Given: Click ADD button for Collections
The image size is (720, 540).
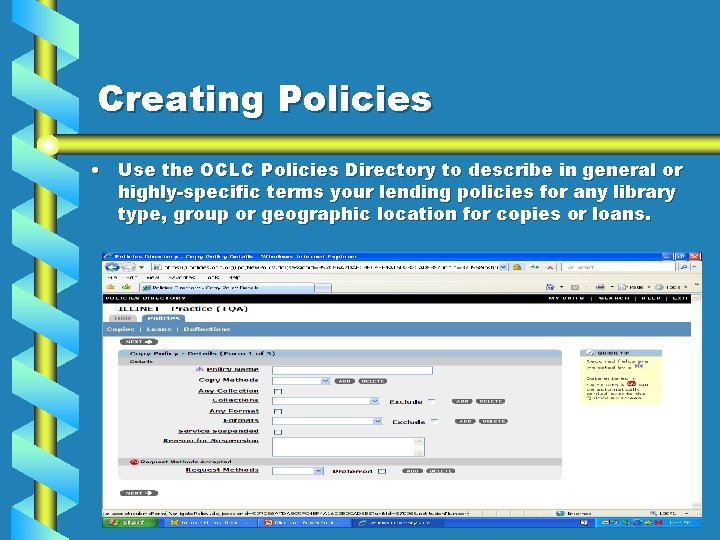Looking at the screenshot, I should coord(462,401).
